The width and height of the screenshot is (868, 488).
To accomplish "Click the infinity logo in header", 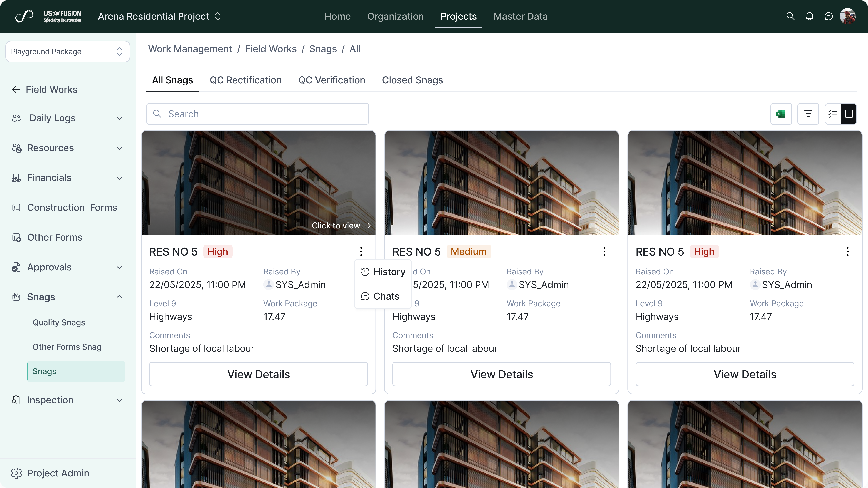I will pos(24,16).
